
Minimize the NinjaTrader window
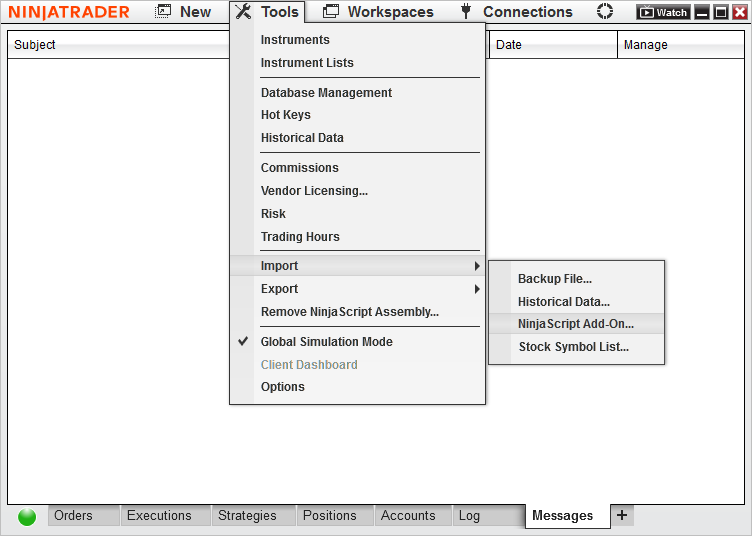tap(702, 12)
